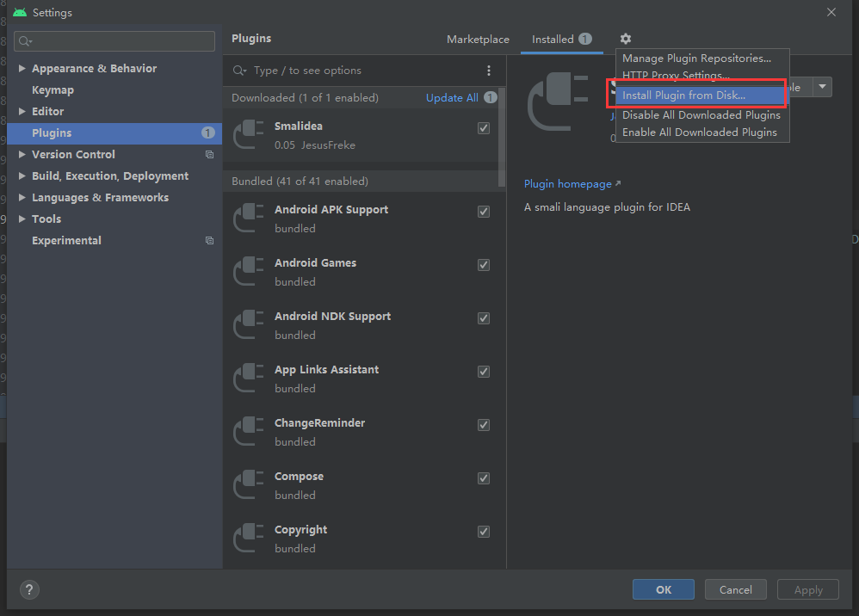Open the dropdown arrow next to the Enable button
Screen dimensions: 859x616
coord(823,87)
